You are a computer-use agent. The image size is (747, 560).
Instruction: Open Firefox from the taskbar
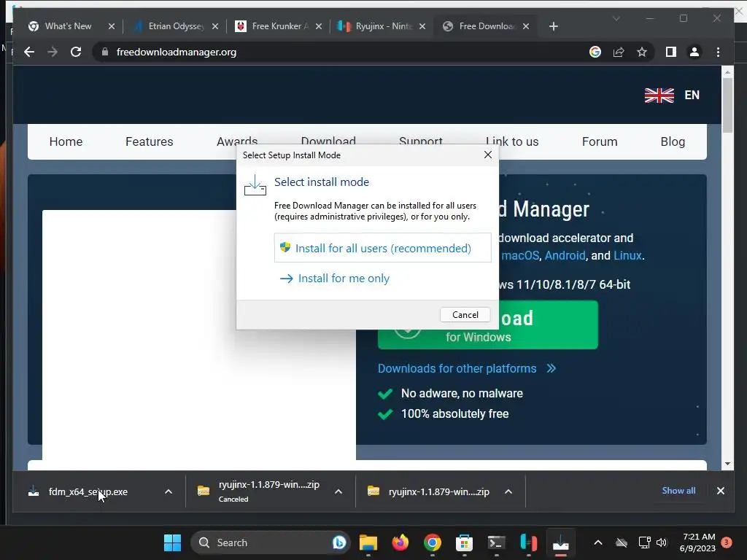[x=400, y=542]
